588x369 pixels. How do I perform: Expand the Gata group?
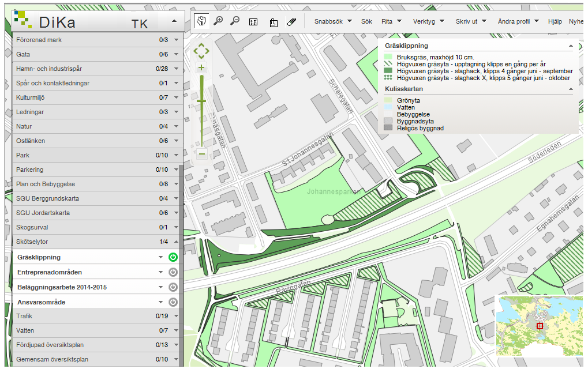(176, 54)
